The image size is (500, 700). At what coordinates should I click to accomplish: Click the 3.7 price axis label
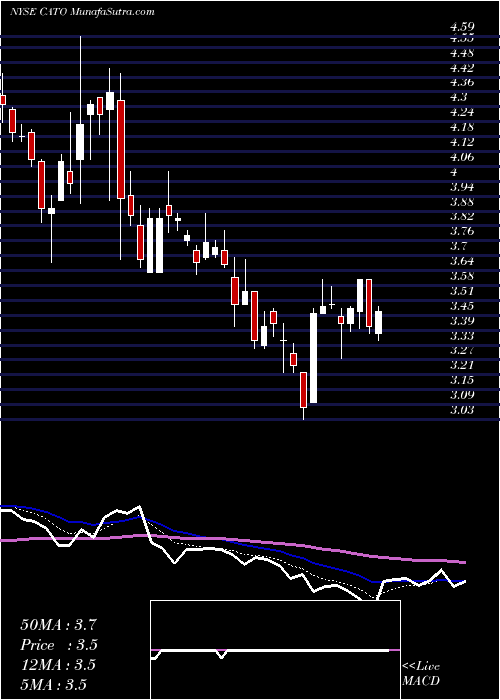(458, 246)
